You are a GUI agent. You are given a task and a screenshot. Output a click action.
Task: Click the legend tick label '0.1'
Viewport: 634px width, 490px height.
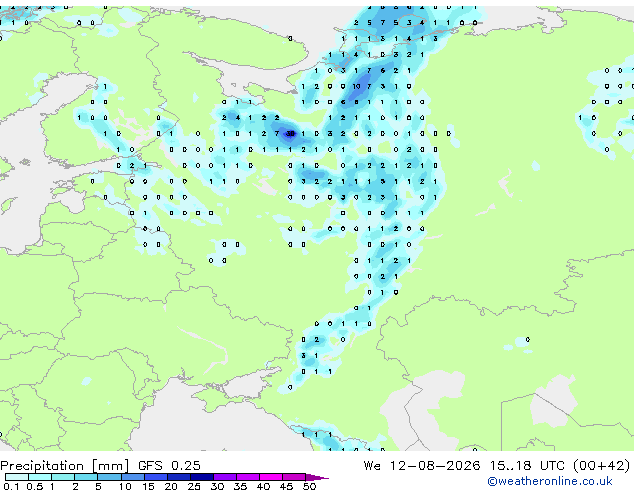tap(11, 486)
